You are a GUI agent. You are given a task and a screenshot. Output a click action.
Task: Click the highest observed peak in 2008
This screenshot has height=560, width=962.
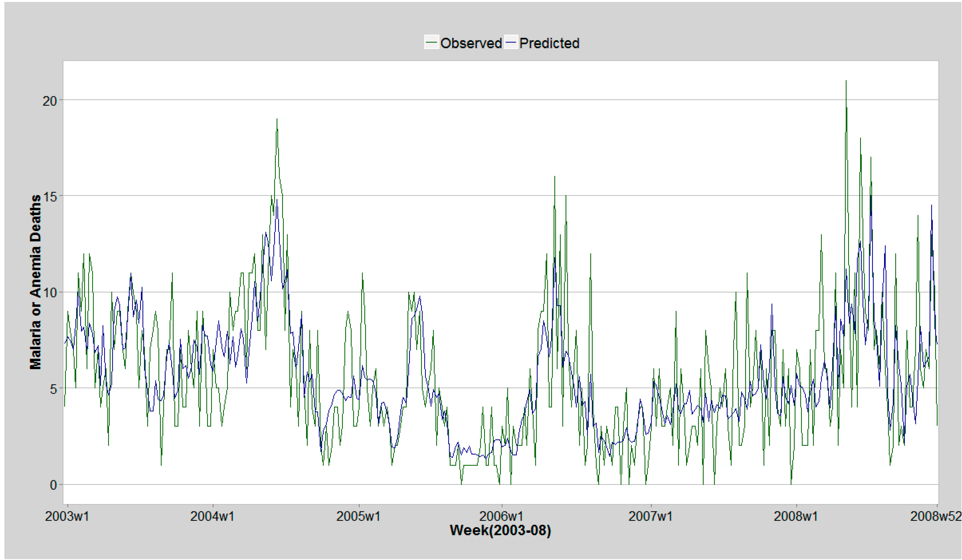tap(846, 81)
